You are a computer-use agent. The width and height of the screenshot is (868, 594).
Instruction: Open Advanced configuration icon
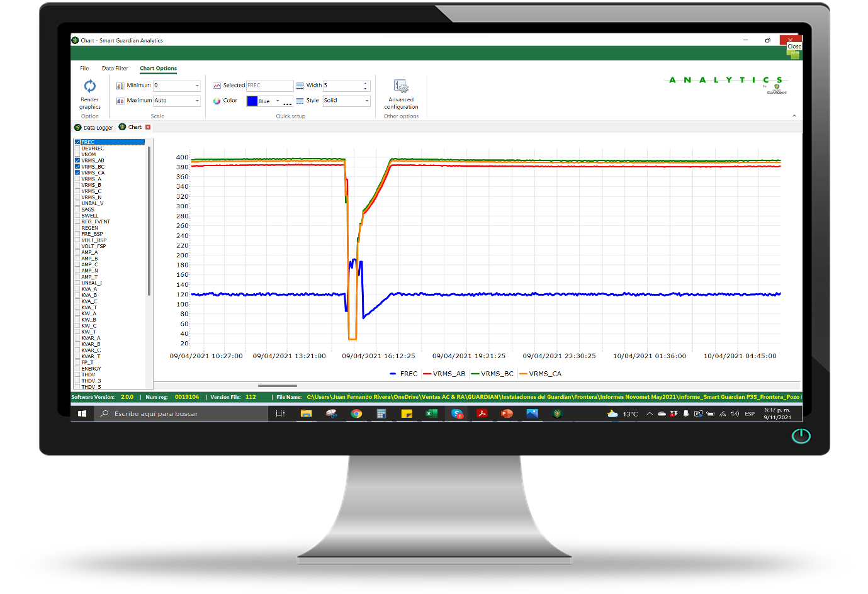[x=401, y=86]
